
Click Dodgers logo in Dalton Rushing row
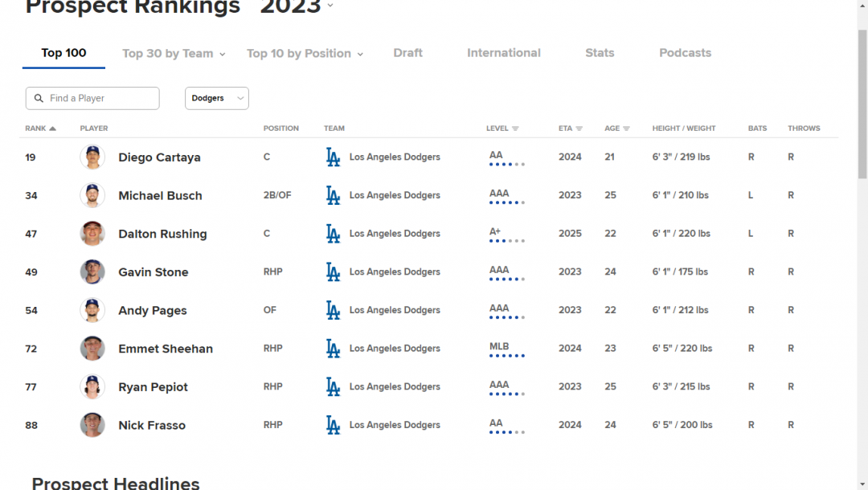pyautogui.click(x=333, y=234)
